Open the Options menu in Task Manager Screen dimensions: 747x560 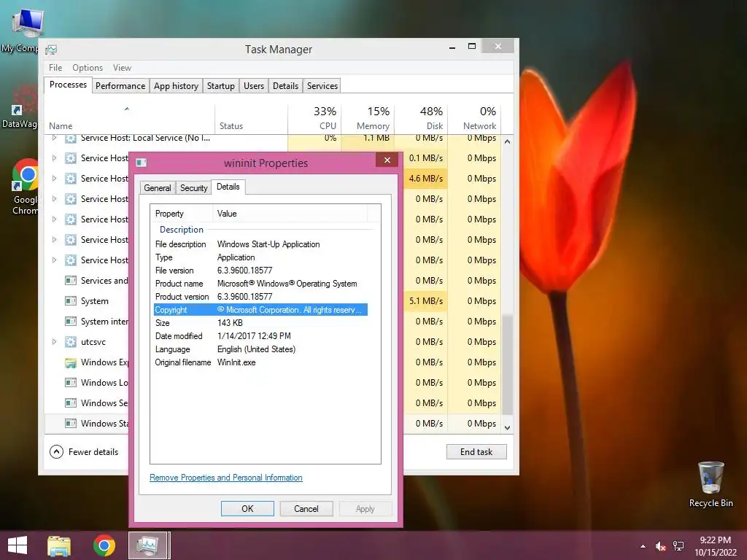88,68
